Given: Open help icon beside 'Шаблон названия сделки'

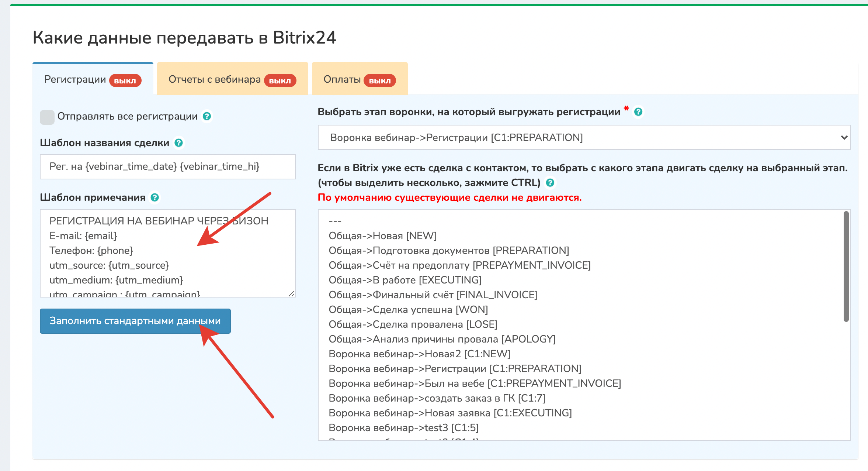Looking at the screenshot, I should pos(178,143).
